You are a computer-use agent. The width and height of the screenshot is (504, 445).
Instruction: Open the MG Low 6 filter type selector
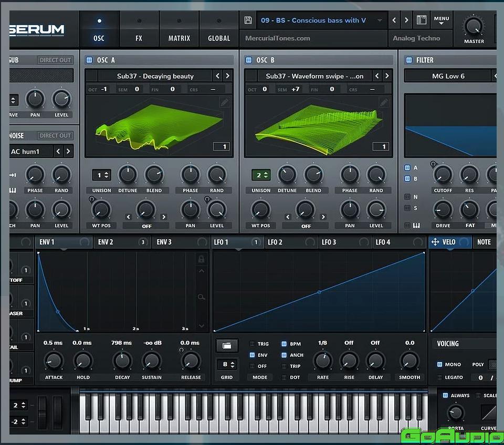pyautogui.click(x=448, y=76)
